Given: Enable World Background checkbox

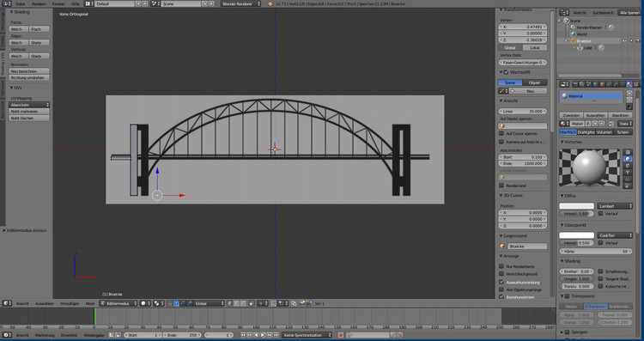Looking at the screenshot, I should click(x=501, y=274).
